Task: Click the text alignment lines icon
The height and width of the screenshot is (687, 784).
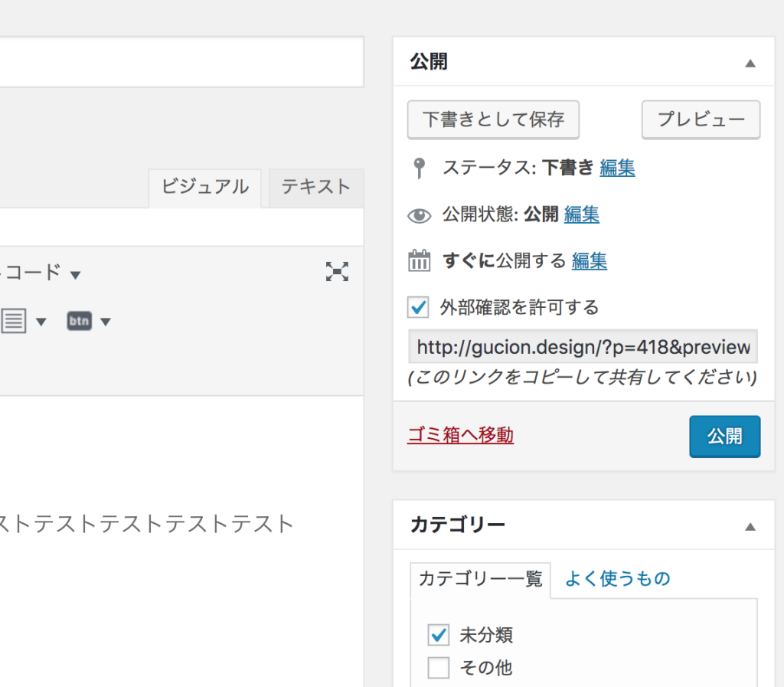Action: point(14,321)
